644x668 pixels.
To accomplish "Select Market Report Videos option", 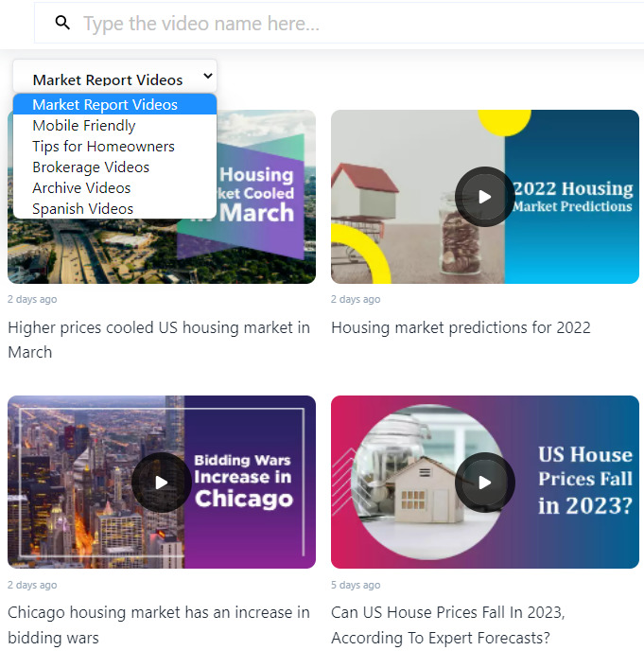I will (x=105, y=105).
